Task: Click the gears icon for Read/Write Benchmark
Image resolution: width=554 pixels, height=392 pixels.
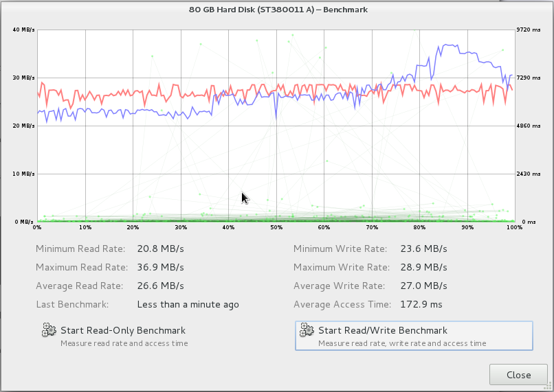Action: pyautogui.click(x=307, y=330)
